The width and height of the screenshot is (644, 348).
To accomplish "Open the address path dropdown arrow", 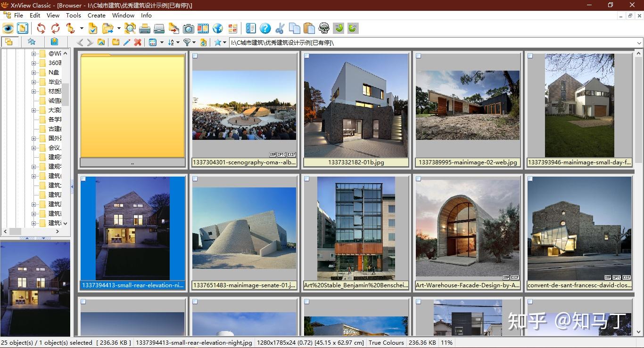I will [639, 43].
